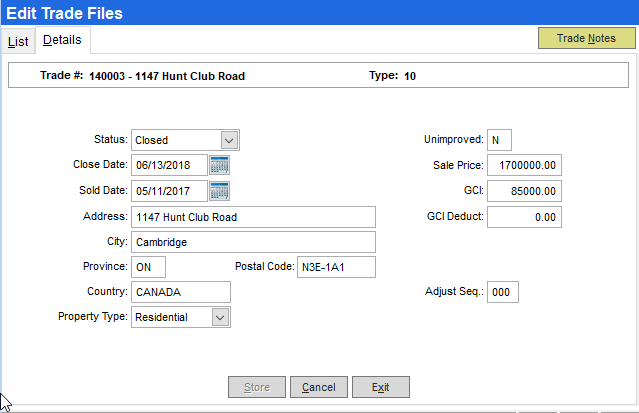Screen dimensions: 639x413
Task: Click the Country field
Action: [x=180, y=292]
